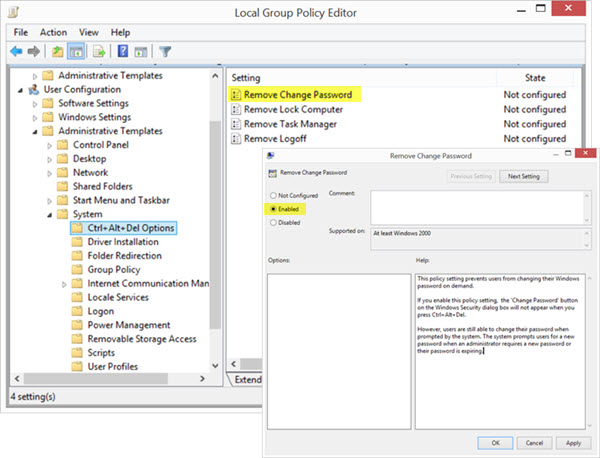Select the Disabled radio button
The height and width of the screenshot is (458, 600).
pyautogui.click(x=273, y=222)
